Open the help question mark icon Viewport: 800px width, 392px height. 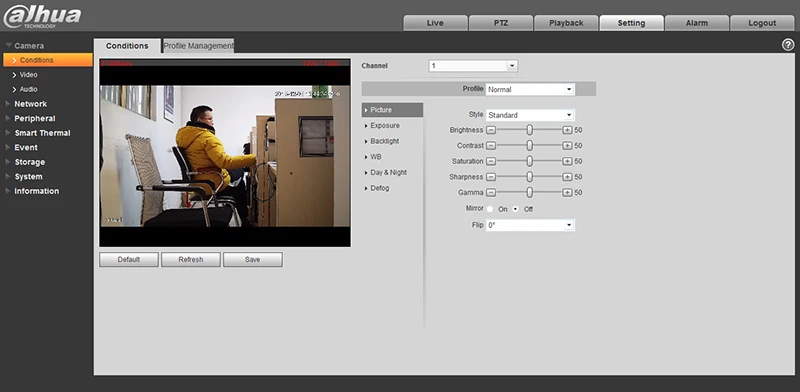788,45
